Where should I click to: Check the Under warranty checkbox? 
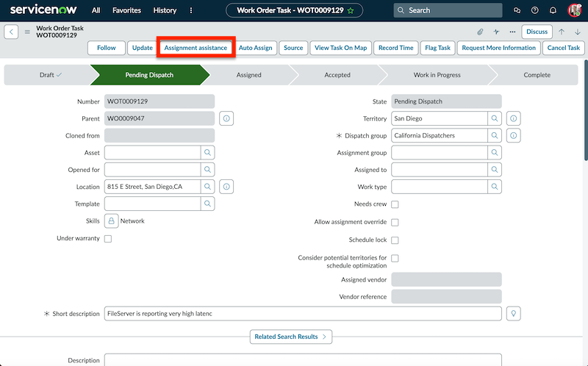click(108, 239)
